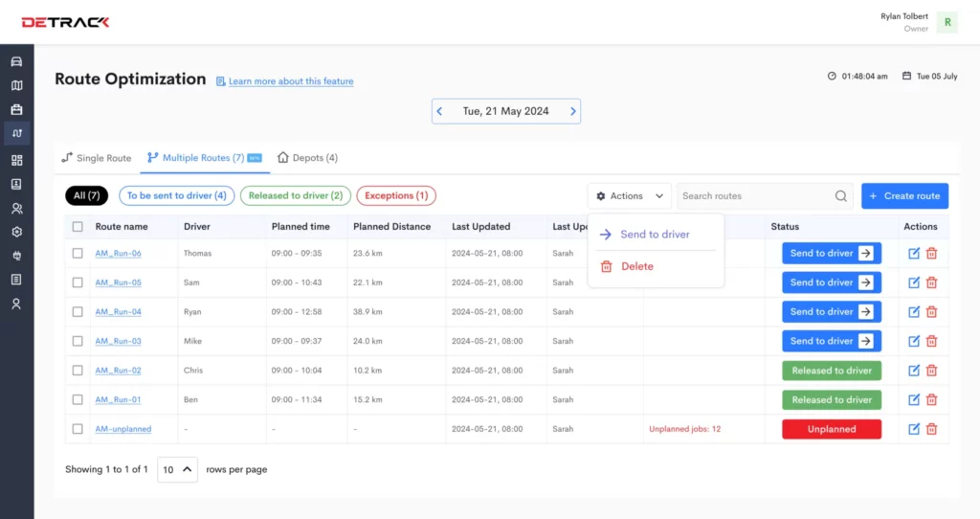Screen dimensions: 980x519
Task: Open the users group icon in sidebar
Action: tap(17, 208)
